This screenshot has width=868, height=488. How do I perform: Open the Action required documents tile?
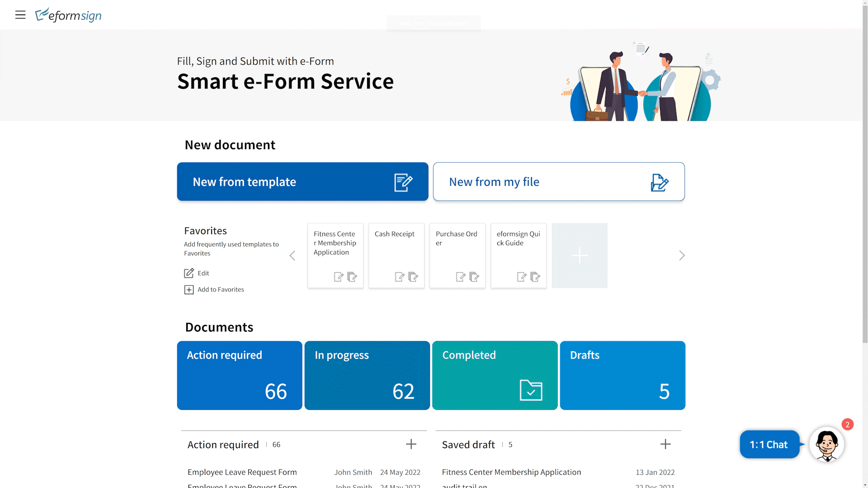[x=240, y=375]
